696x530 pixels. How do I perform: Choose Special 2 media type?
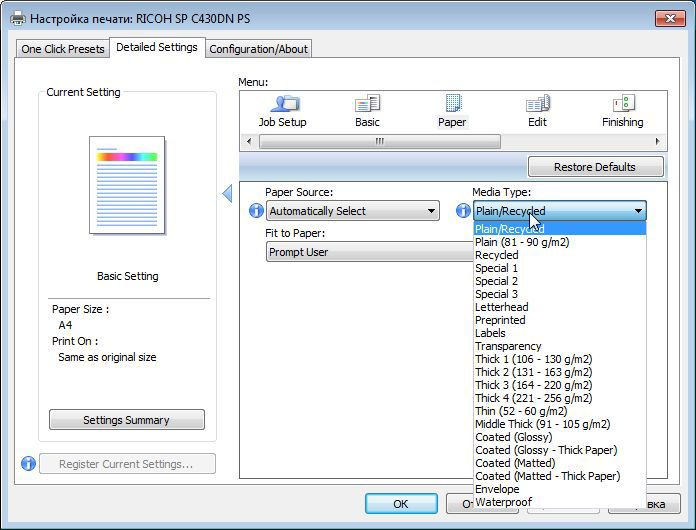[x=560, y=281]
